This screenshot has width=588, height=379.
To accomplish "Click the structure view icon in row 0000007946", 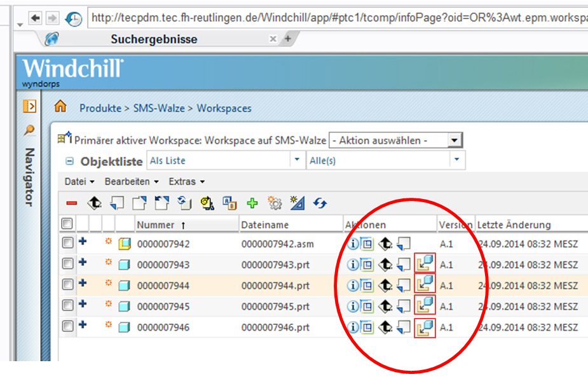I will click(x=367, y=327).
